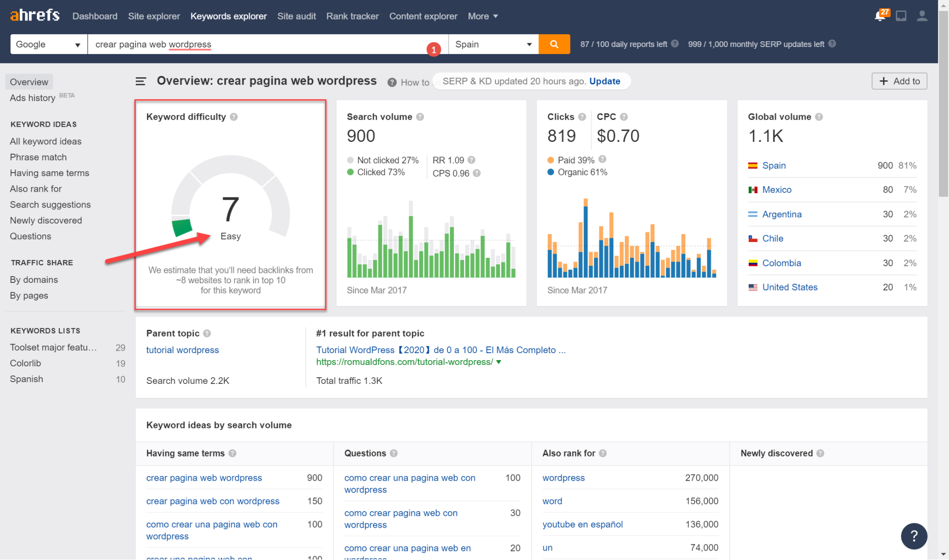
Task: Open Phrase match keyword ideas
Action: (x=38, y=157)
